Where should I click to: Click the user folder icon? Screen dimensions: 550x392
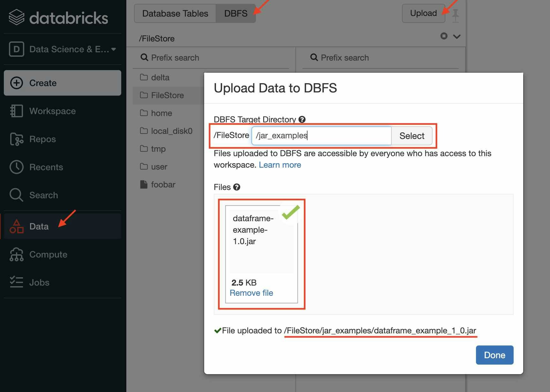click(144, 166)
